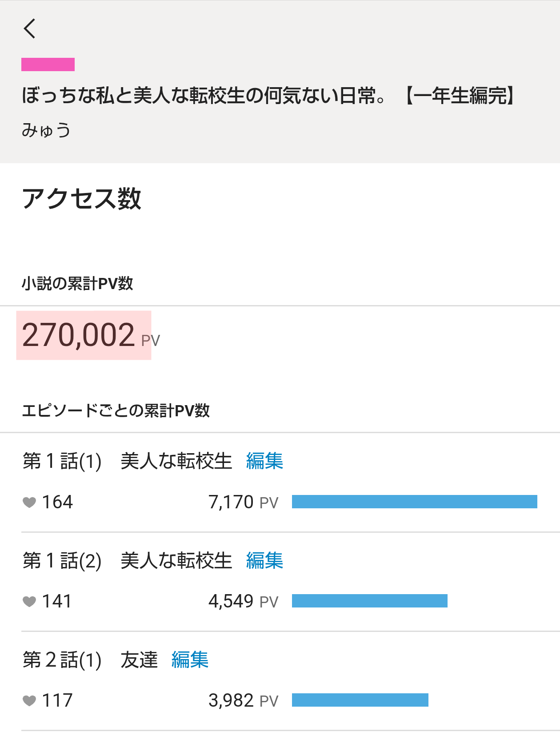
Task: Click 編集 link for 第1話(2)
Action: click(264, 560)
